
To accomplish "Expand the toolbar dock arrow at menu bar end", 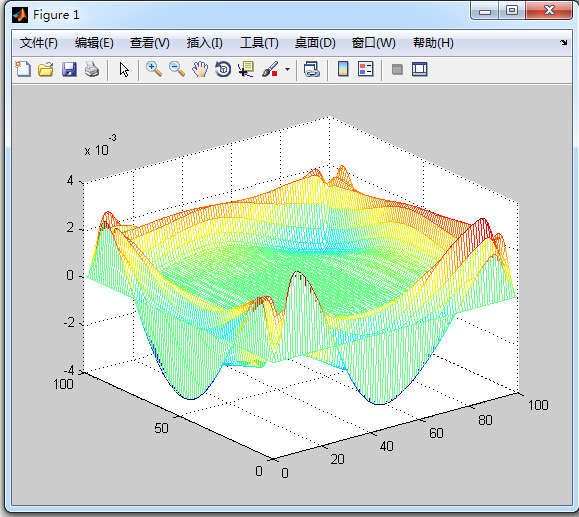I will [x=563, y=42].
